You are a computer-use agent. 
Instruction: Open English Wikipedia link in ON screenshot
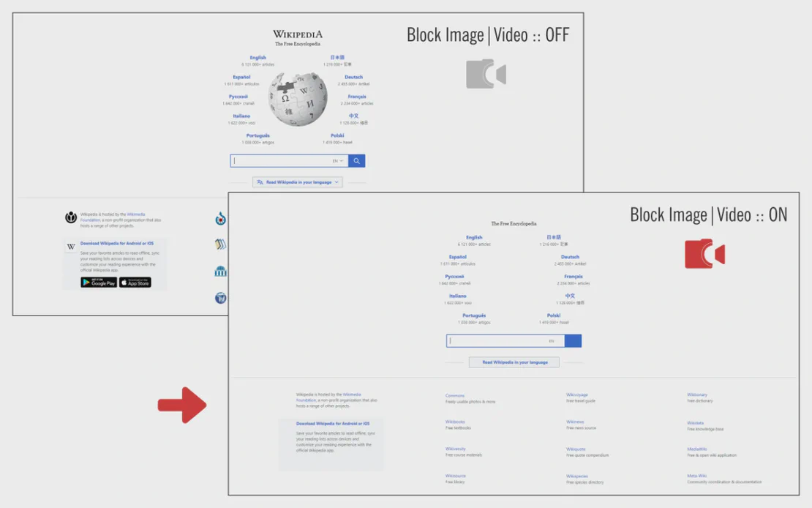(x=474, y=237)
